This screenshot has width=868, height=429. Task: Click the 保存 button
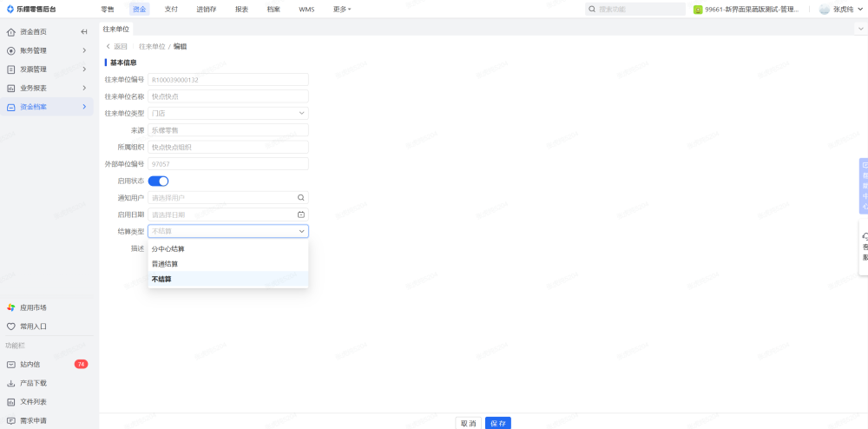coord(498,423)
